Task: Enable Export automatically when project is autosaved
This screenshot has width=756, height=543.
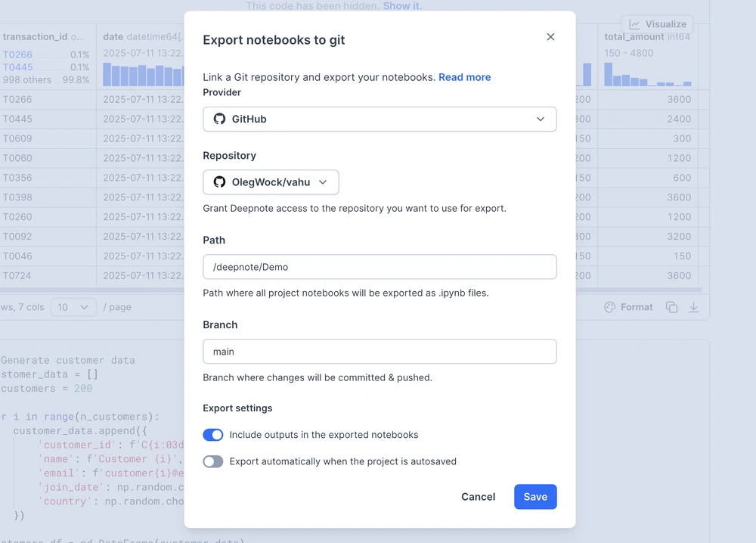Action: (213, 461)
